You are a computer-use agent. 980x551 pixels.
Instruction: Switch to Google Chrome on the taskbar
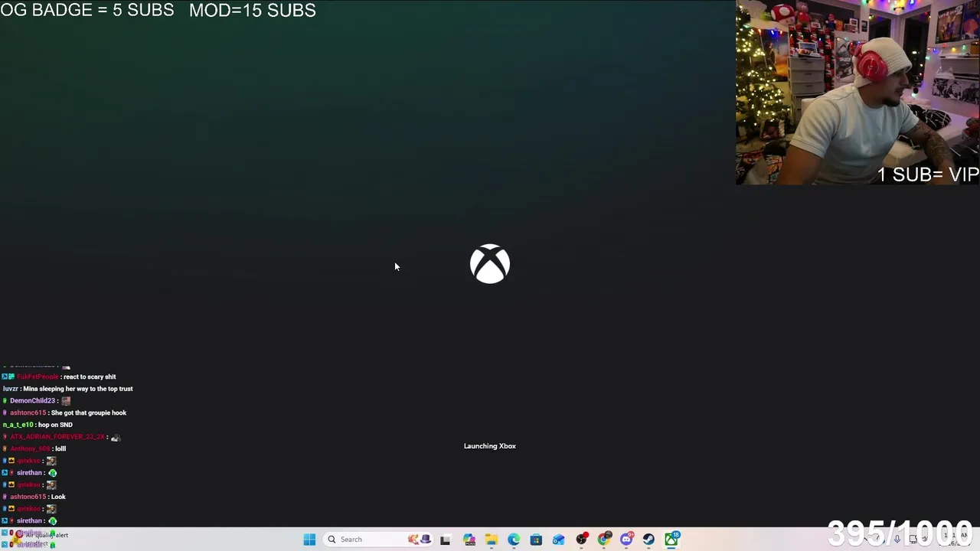tap(604, 540)
